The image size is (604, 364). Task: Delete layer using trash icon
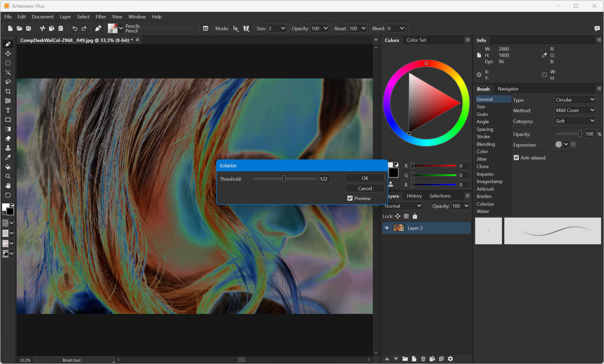click(x=423, y=359)
